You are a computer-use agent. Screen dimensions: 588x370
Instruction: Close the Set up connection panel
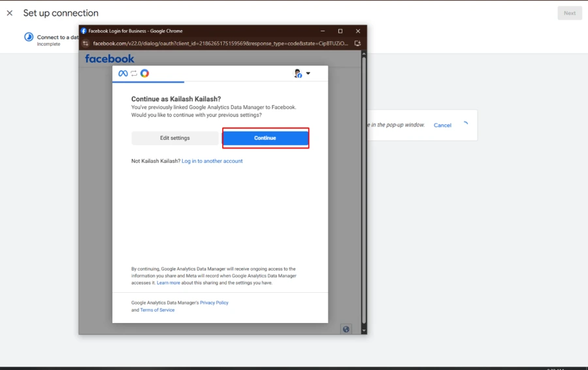[x=10, y=13]
